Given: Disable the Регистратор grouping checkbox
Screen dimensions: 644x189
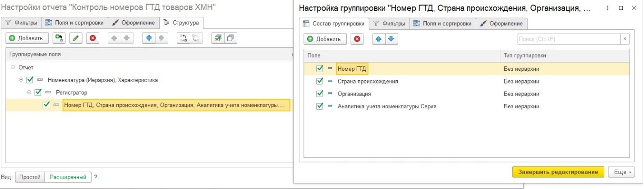Looking at the screenshot, I should (x=38, y=92).
